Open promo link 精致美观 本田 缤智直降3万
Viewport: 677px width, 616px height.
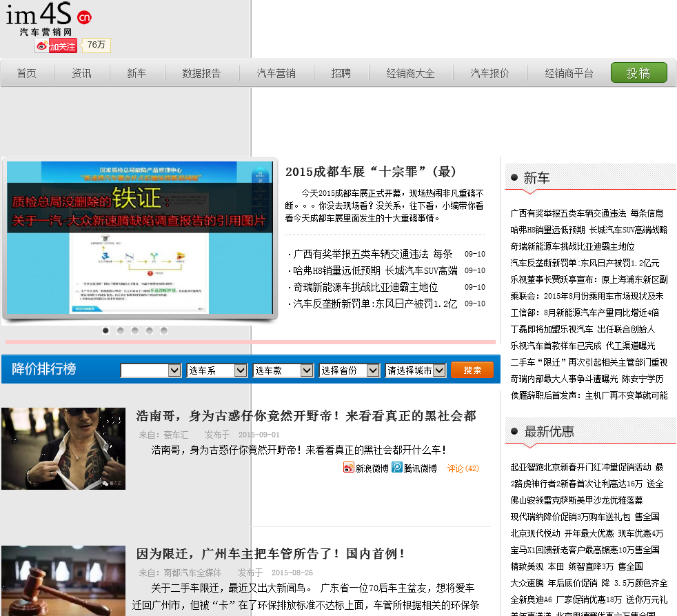click(576, 566)
